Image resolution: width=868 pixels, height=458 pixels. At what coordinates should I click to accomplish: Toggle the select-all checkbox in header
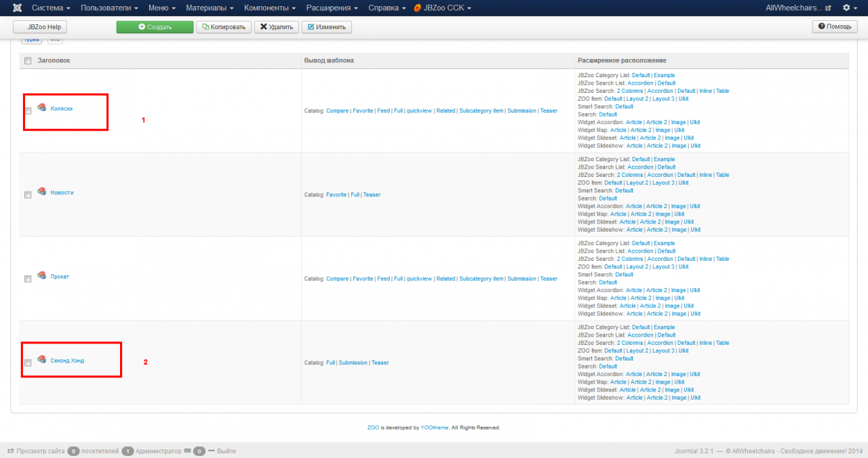click(28, 61)
